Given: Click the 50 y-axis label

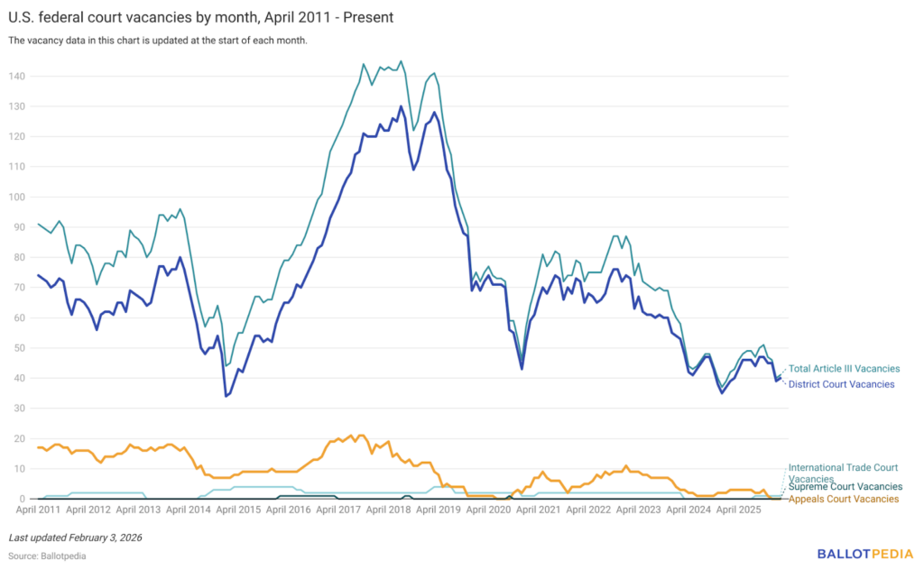Looking at the screenshot, I should tap(20, 348).
